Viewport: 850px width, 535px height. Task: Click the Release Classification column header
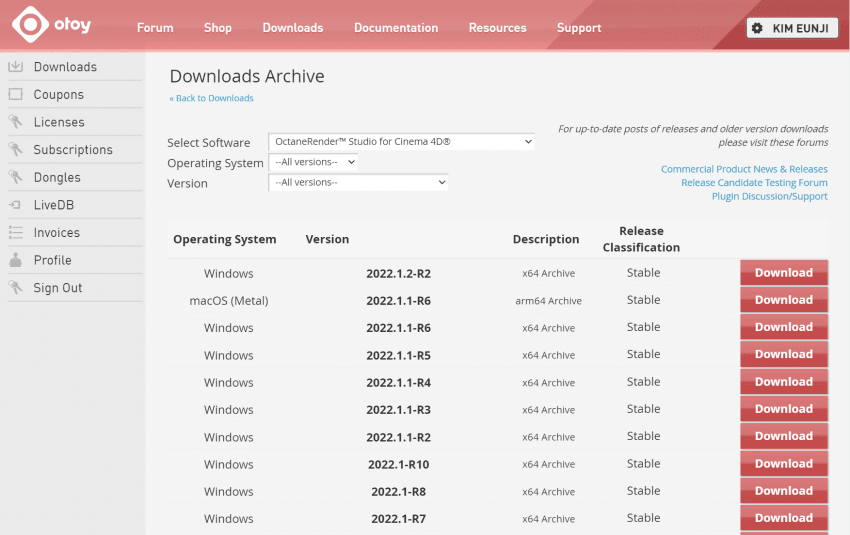tap(641, 239)
